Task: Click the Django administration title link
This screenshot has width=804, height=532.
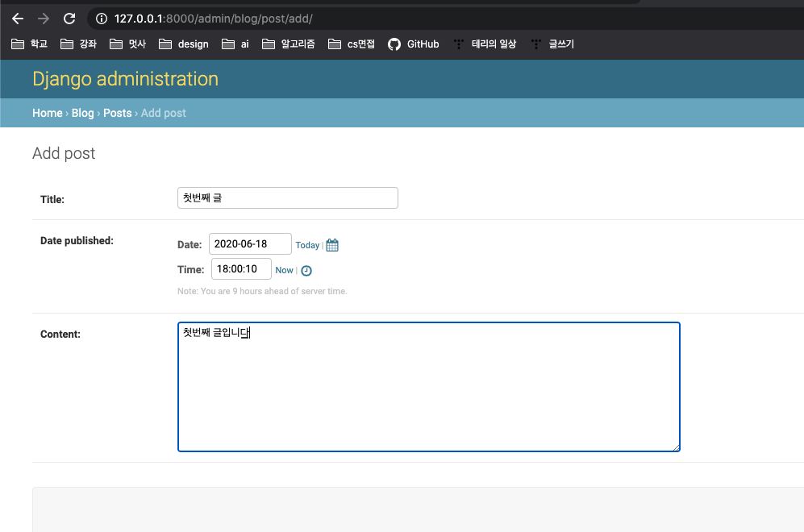Action: tap(125, 79)
